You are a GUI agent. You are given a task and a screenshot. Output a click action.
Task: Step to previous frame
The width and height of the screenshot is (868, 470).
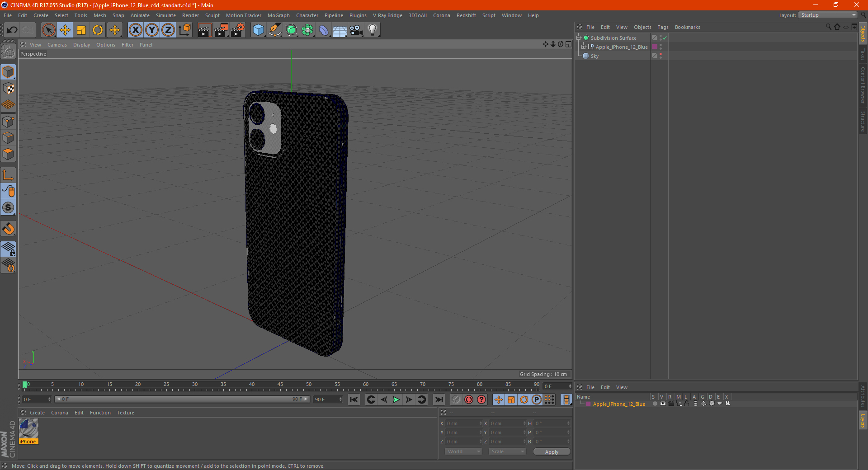(384, 399)
